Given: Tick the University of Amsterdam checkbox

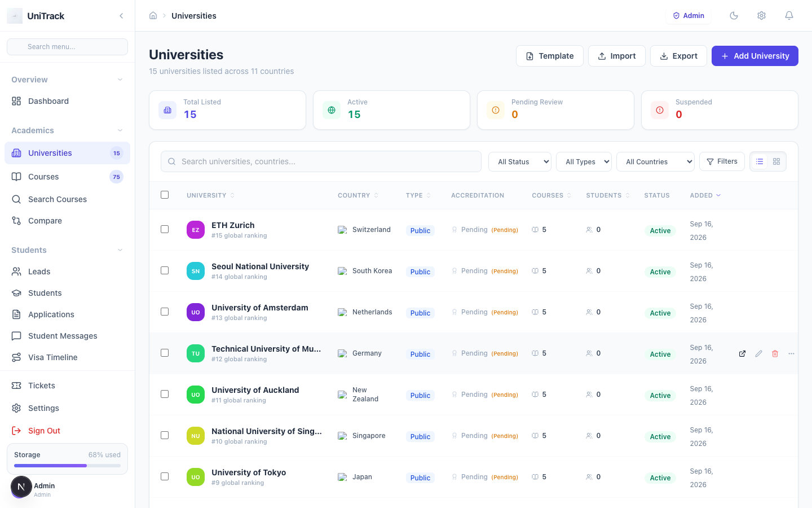Looking at the screenshot, I should click(165, 312).
